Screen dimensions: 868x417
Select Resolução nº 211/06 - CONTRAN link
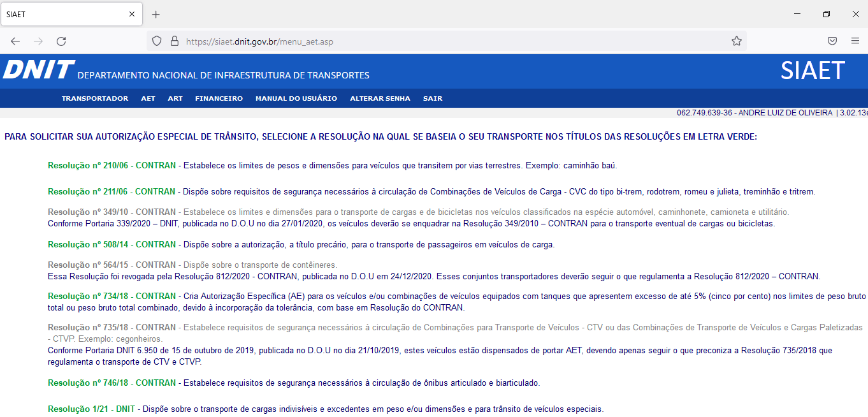(x=112, y=192)
